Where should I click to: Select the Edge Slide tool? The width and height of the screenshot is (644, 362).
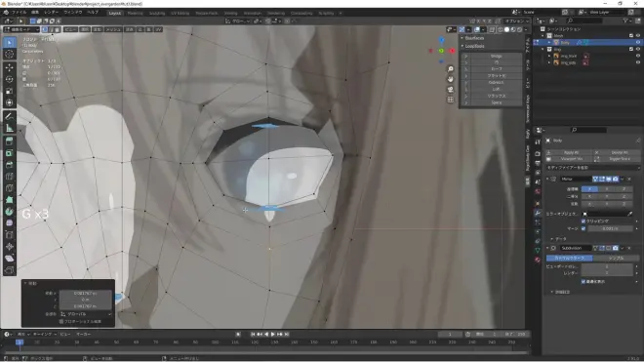10,234
